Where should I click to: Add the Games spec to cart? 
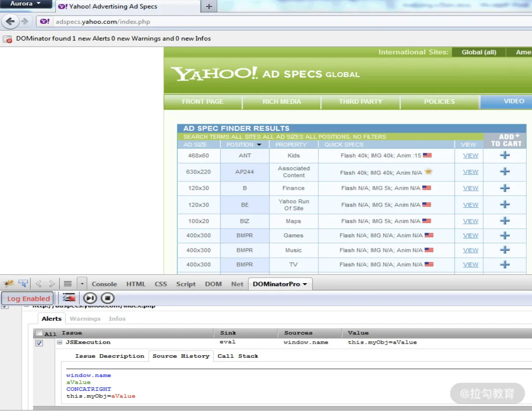point(505,235)
